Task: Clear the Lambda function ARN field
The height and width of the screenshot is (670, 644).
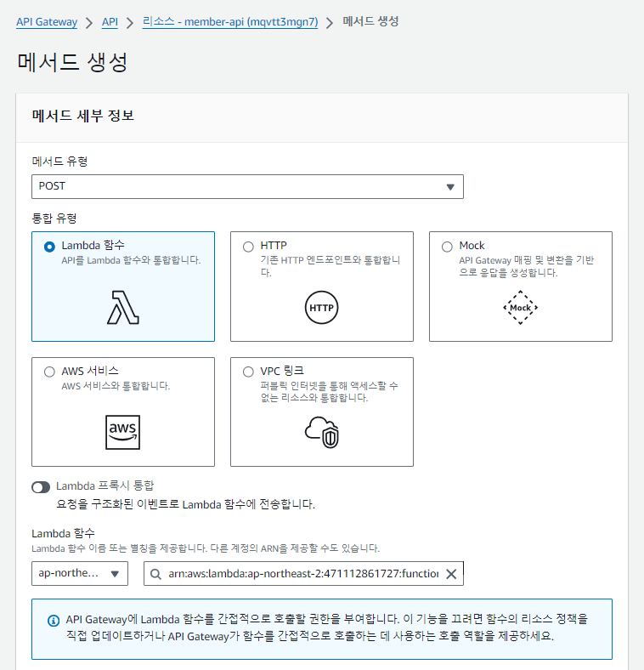Action: 451,574
